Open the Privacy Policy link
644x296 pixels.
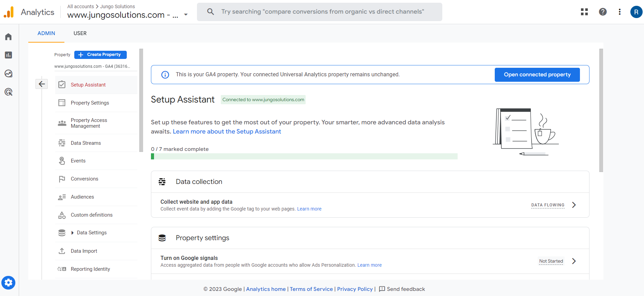(355, 289)
